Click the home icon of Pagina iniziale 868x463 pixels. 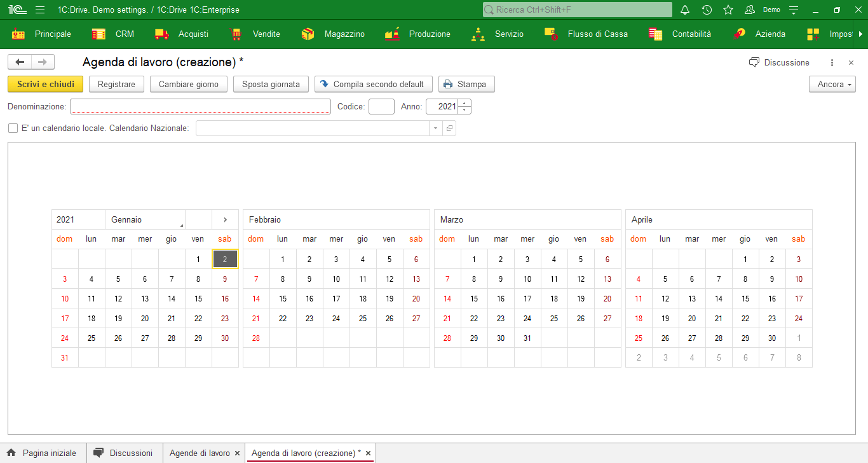[11, 453]
